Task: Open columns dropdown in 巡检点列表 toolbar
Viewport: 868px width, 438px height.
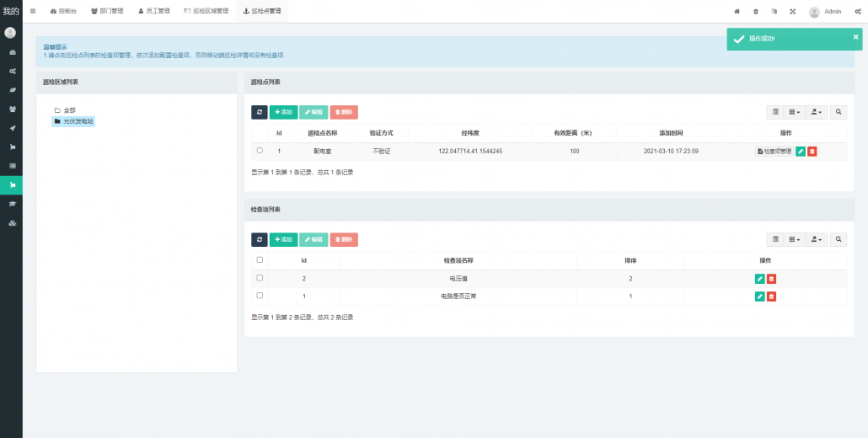Action: click(x=794, y=111)
